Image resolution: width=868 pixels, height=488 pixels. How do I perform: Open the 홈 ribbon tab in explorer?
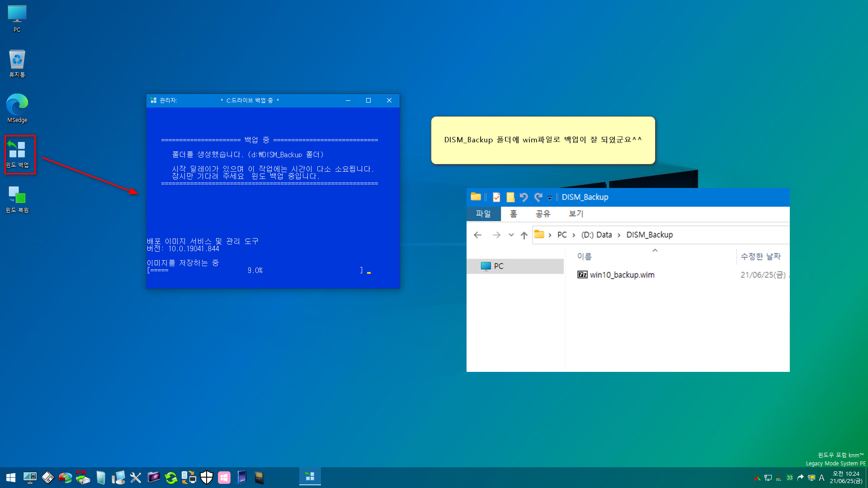513,214
